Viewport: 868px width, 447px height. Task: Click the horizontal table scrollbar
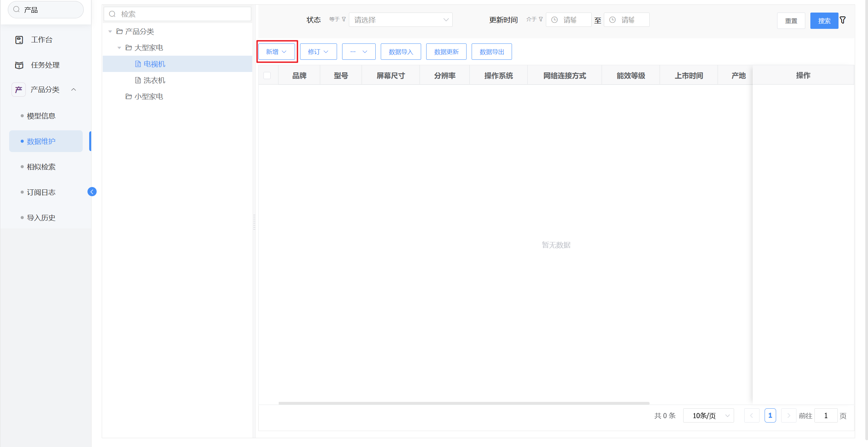463,403
